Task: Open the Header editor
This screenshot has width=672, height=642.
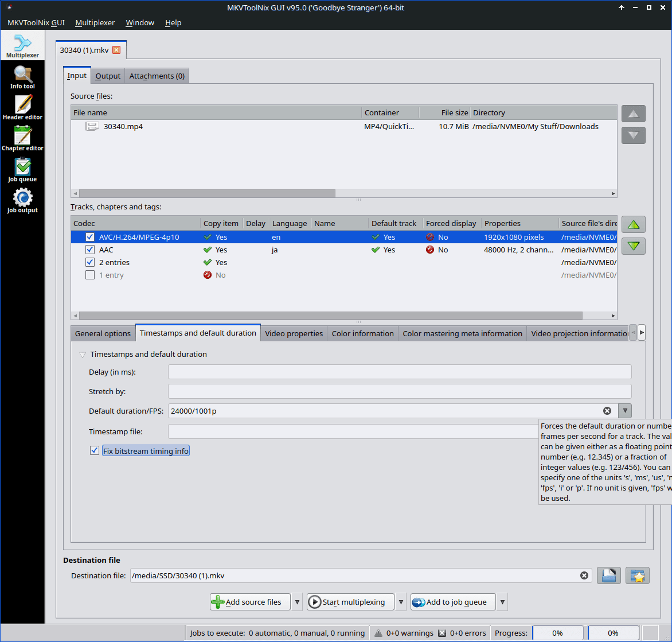Action: [x=23, y=108]
